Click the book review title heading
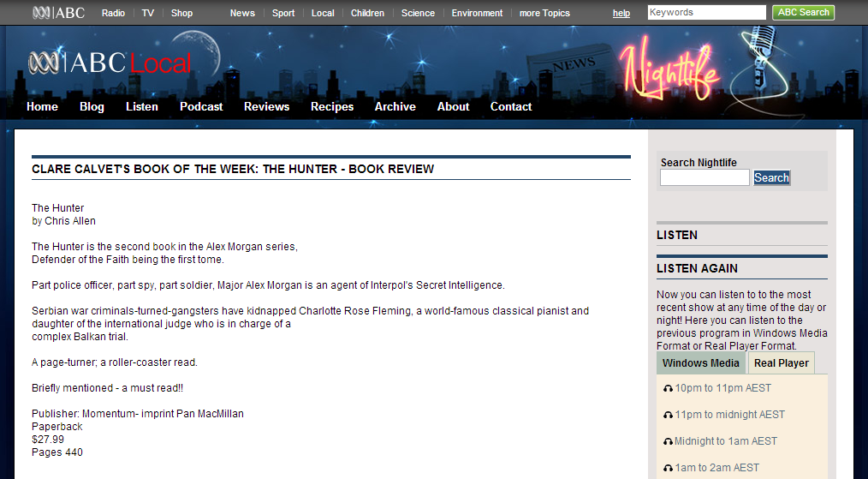The width and height of the screenshot is (868, 479). click(x=233, y=169)
